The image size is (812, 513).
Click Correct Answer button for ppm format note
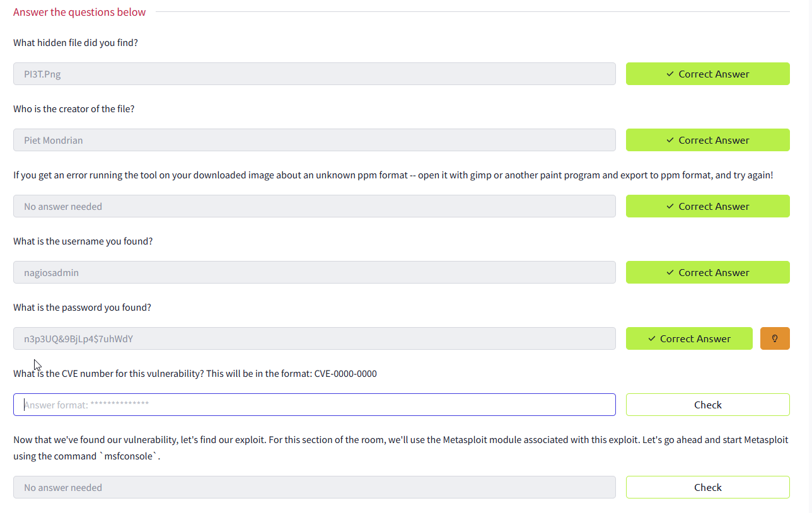click(x=707, y=206)
